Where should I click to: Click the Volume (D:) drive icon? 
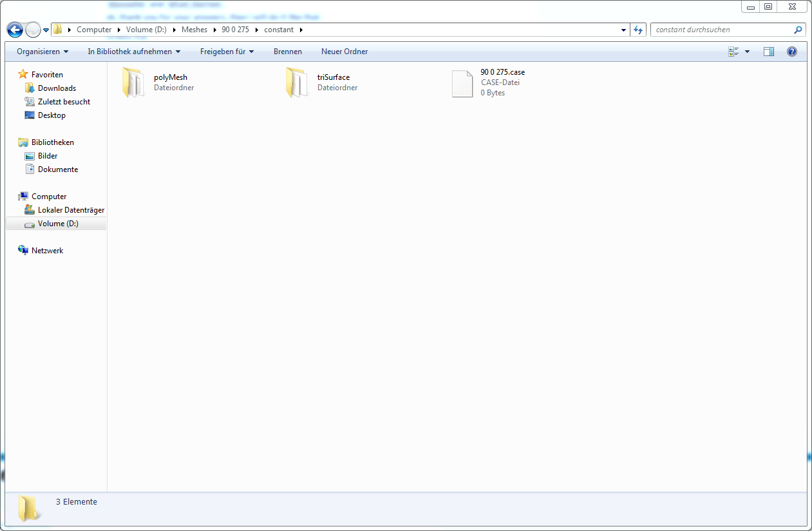(30, 224)
